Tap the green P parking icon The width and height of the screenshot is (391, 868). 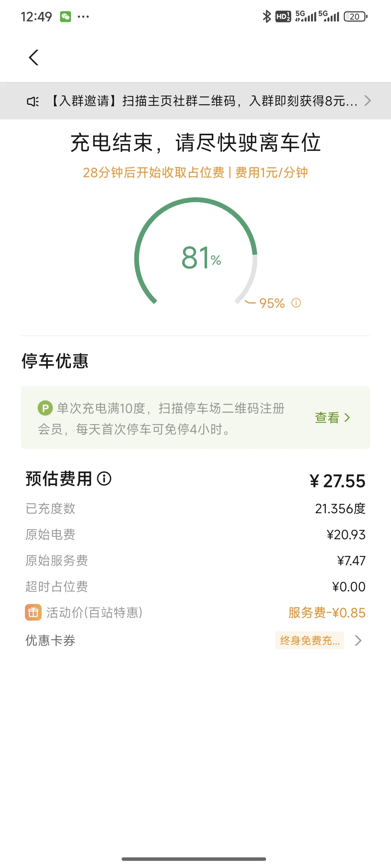(45, 408)
